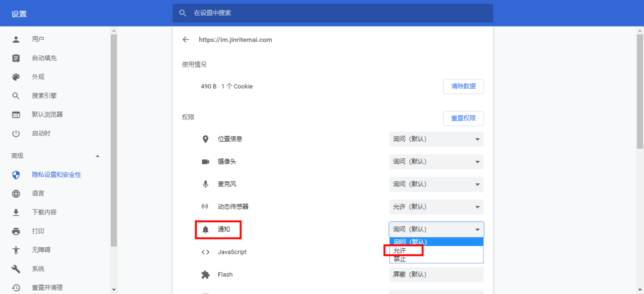The image size is (644, 294).
Task: Click the motion sensor icon beside 动态传感器
Action: coord(205,207)
